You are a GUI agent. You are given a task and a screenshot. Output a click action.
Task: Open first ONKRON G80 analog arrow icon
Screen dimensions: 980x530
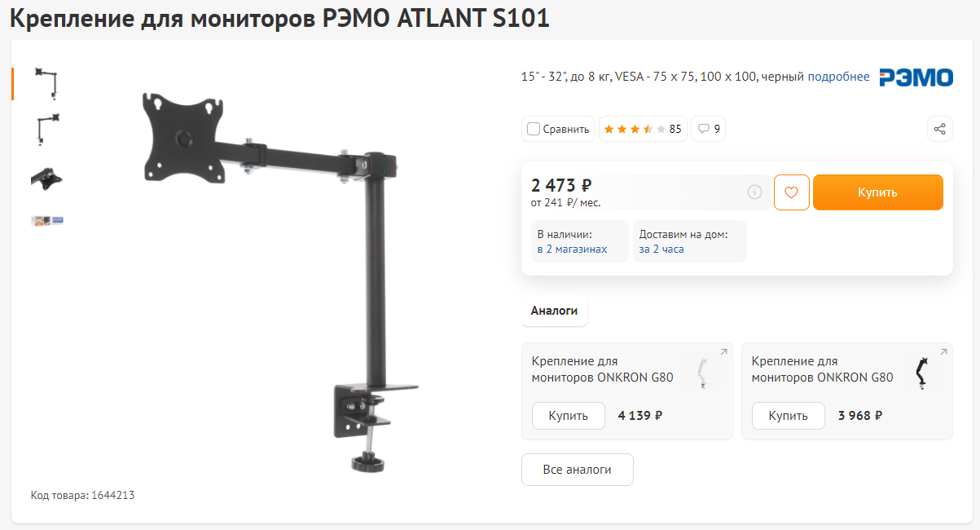[x=723, y=352]
